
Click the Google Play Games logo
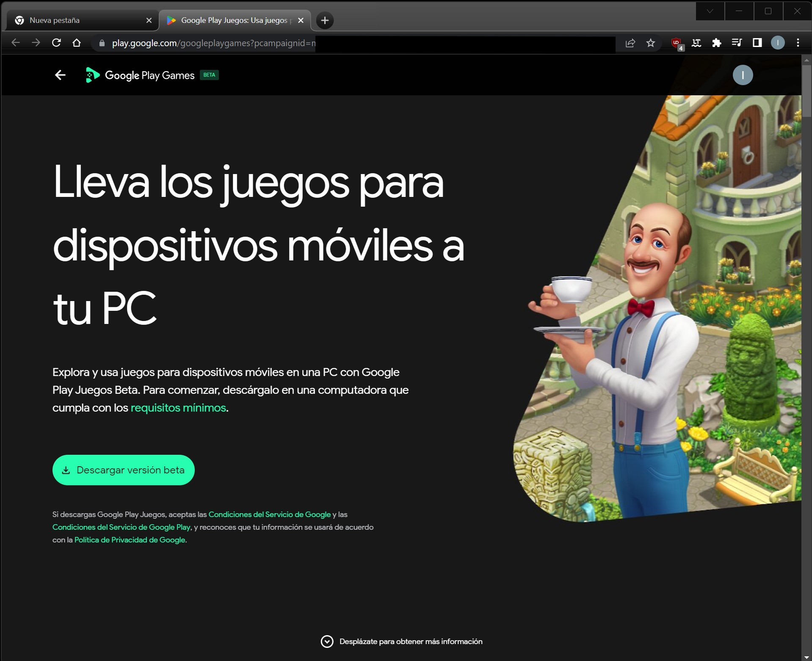pos(140,75)
